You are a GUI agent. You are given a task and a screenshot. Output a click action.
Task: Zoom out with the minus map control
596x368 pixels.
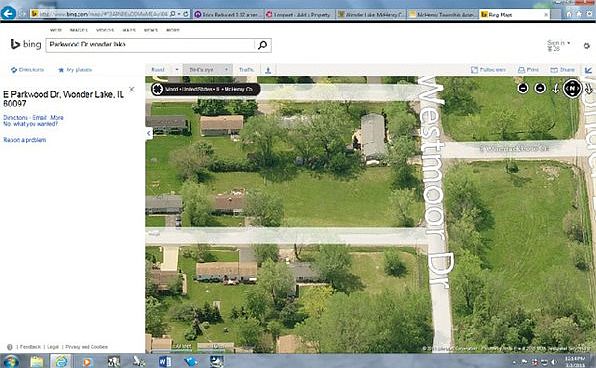(x=523, y=88)
